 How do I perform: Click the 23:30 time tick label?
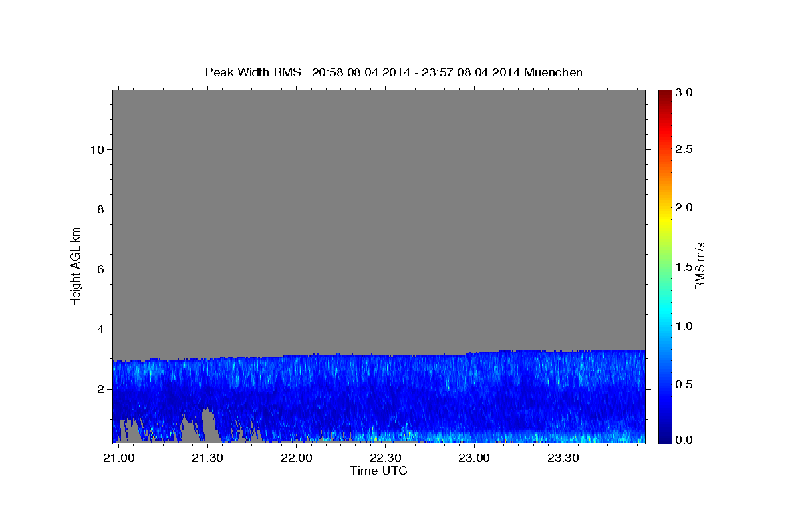point(562,458)
